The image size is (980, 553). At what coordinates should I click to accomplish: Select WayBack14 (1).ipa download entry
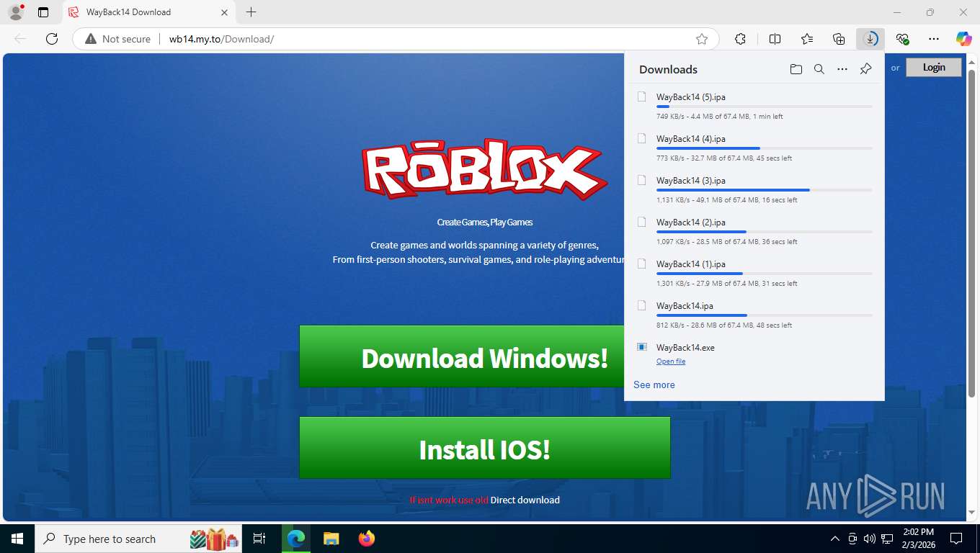click(x=754, y=272)
